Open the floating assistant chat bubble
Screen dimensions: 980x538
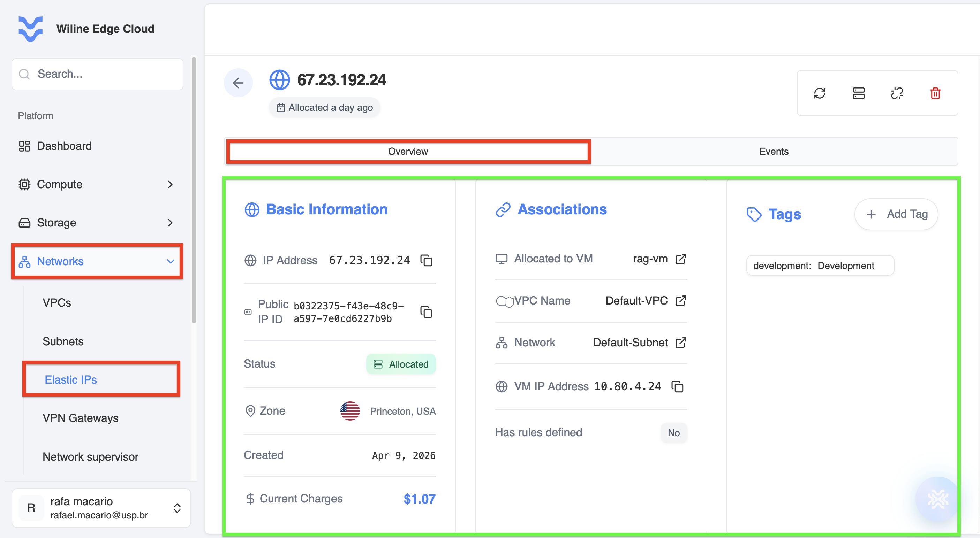coord(937,499)
